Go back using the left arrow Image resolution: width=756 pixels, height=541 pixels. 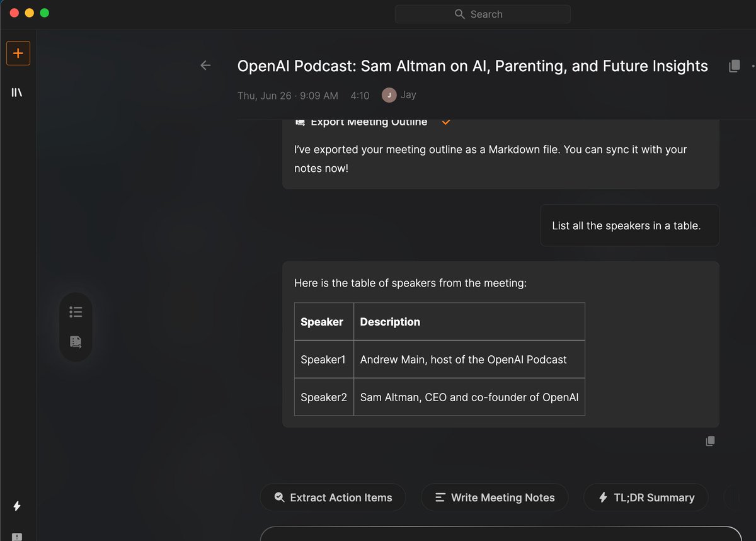point(205,65)
